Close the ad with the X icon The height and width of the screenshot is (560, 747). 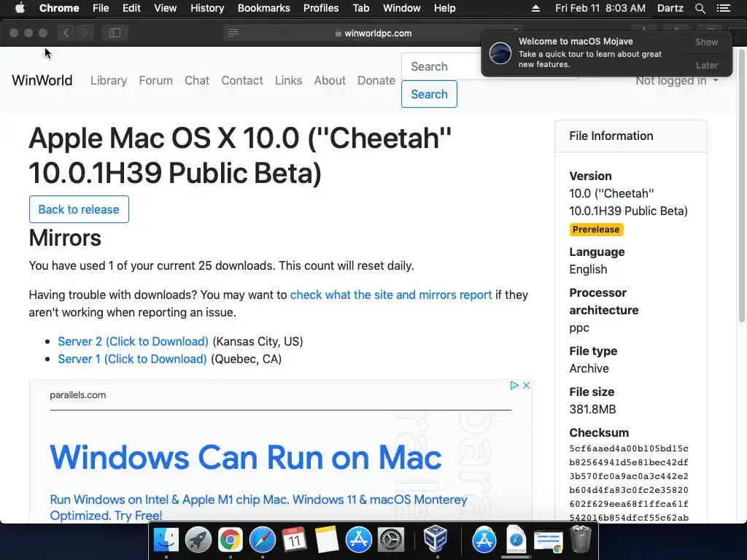[x=526, y=385]
